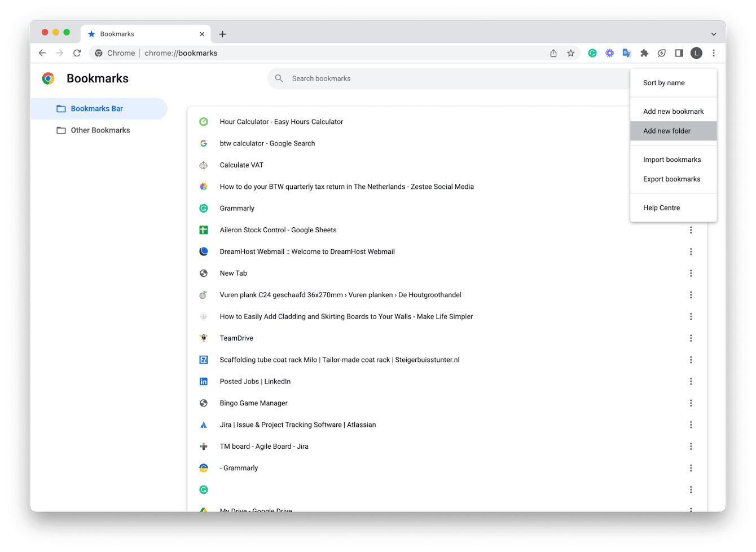Open the browser's three-dot settings menu
This screenshot has height=552, width=756.
point(714,52)
